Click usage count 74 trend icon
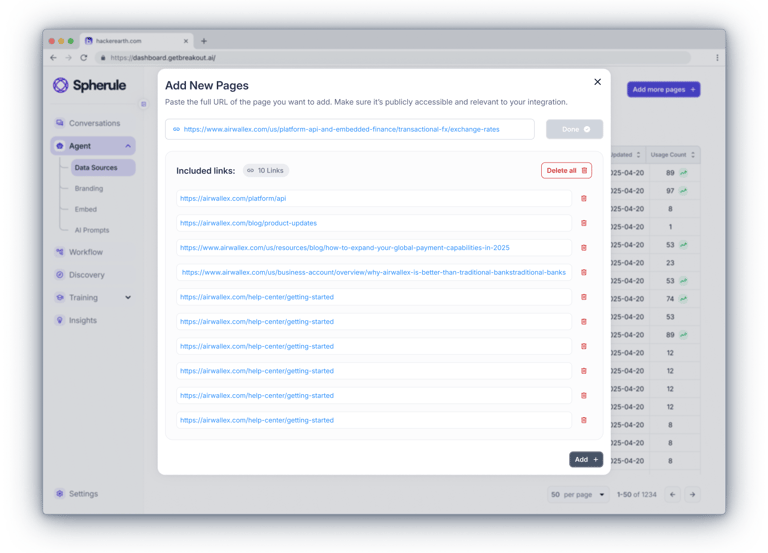The width and height of the screenshot is (768, 553). 683,299
